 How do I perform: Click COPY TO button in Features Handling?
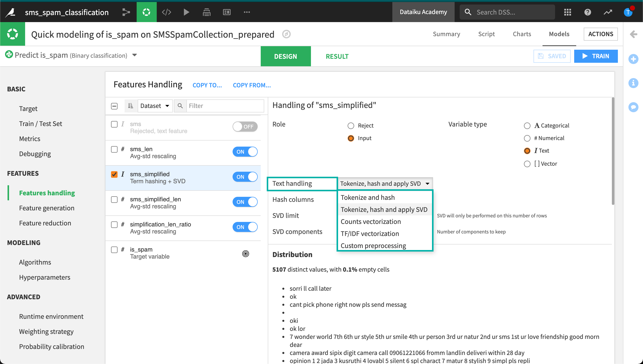(207, 85)
